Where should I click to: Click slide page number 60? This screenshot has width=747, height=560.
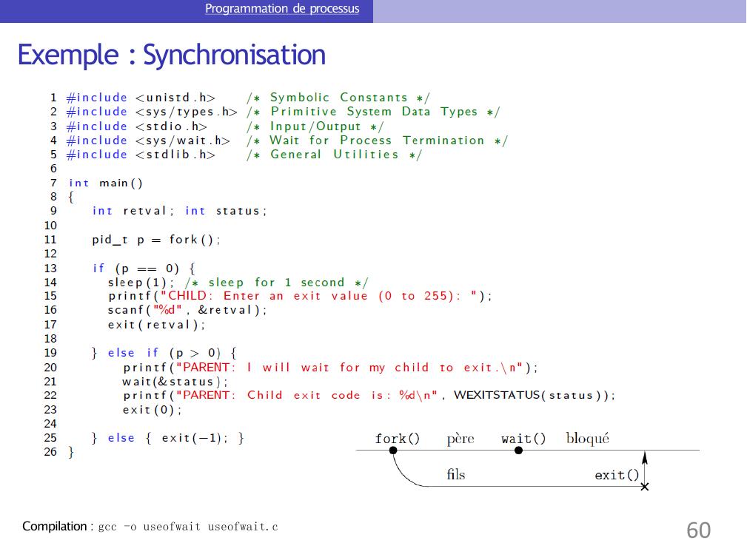coord(698,530)
